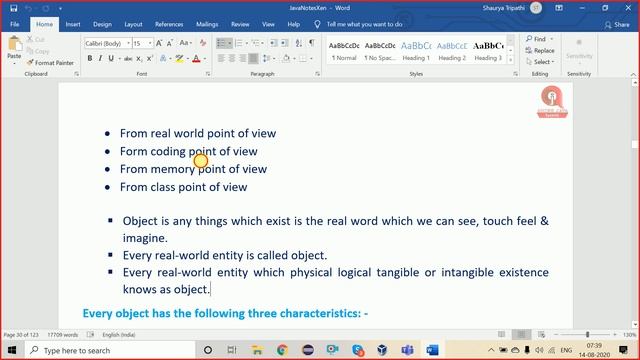640x360 pixels.
Task: Click Type here to search box
Action: (110, 350)
